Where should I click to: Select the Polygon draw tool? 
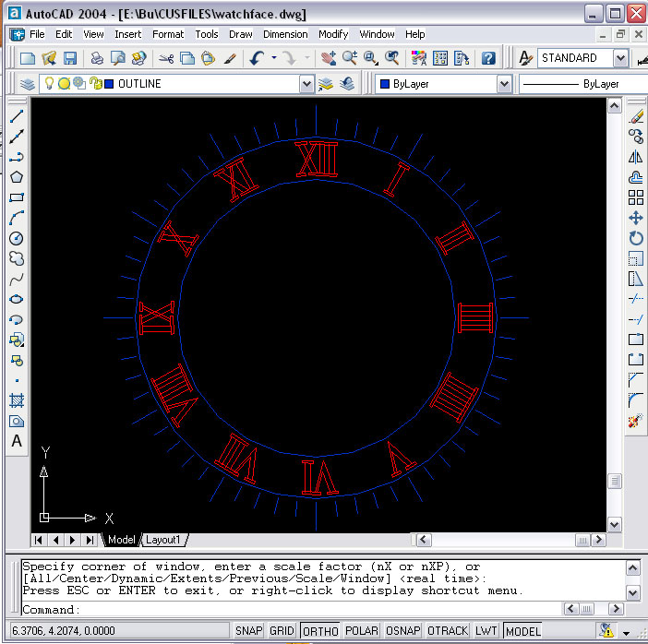17,177
